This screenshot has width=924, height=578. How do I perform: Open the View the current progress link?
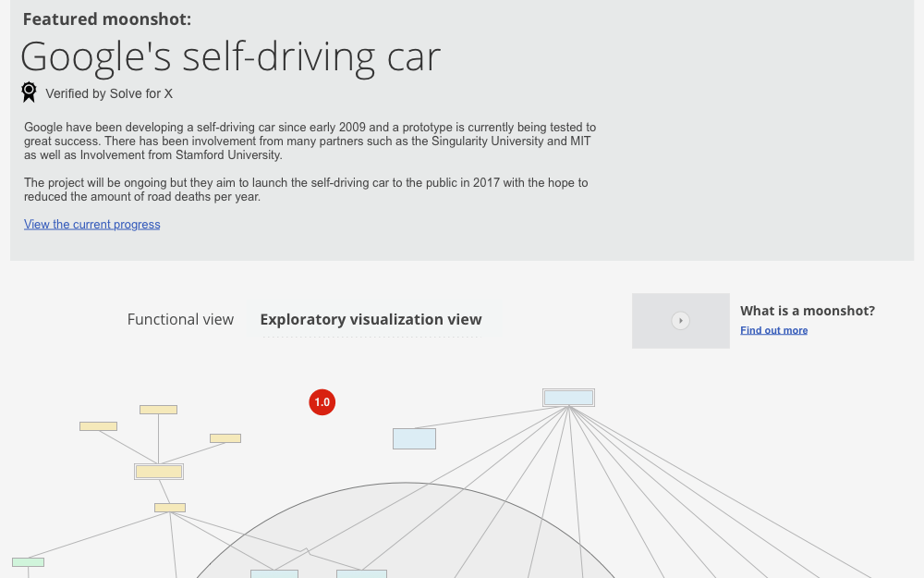pos(91,224)
